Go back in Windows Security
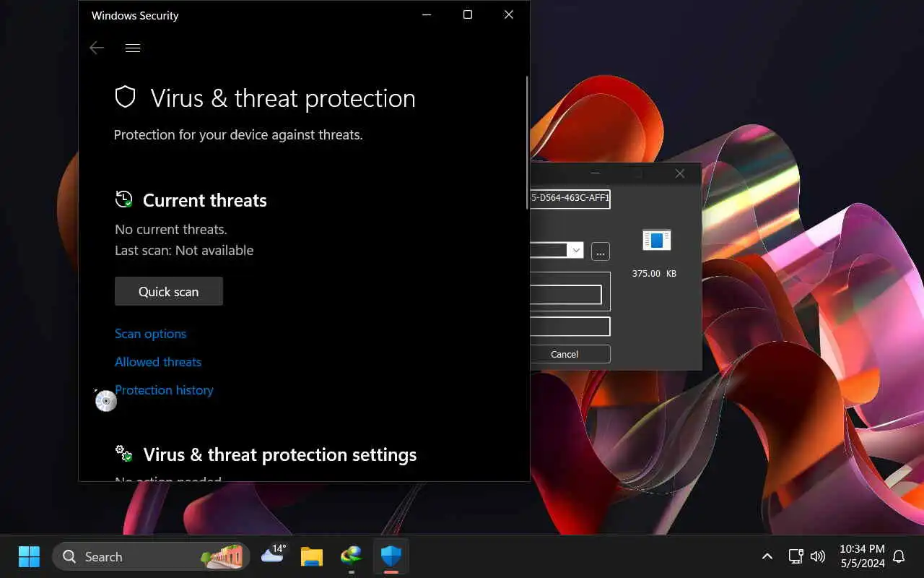This screenshot has height=578, width=924. [x=97, y=48]
